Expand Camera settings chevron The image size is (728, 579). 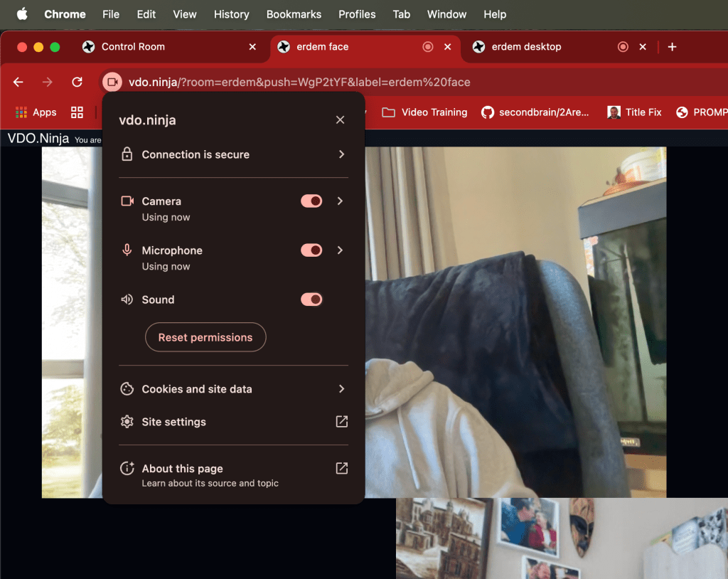[340, 201]
